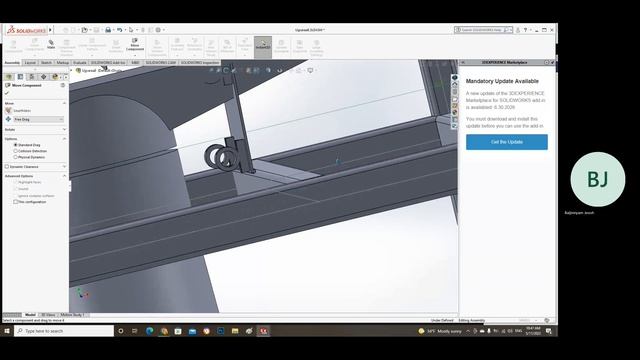The width and height of the screenshot is (640, 360).
Task: Expand the Upraveli assembly tree node
Action: 71,71
